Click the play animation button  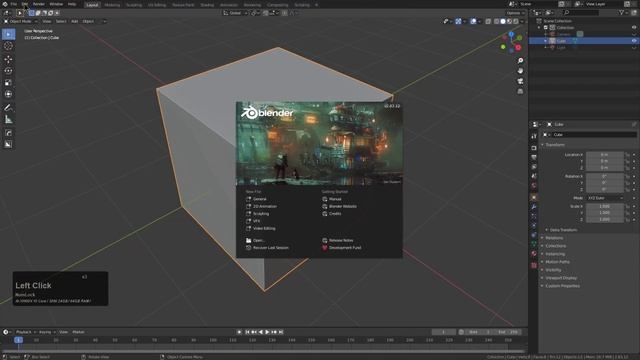(x=267, y=332)
